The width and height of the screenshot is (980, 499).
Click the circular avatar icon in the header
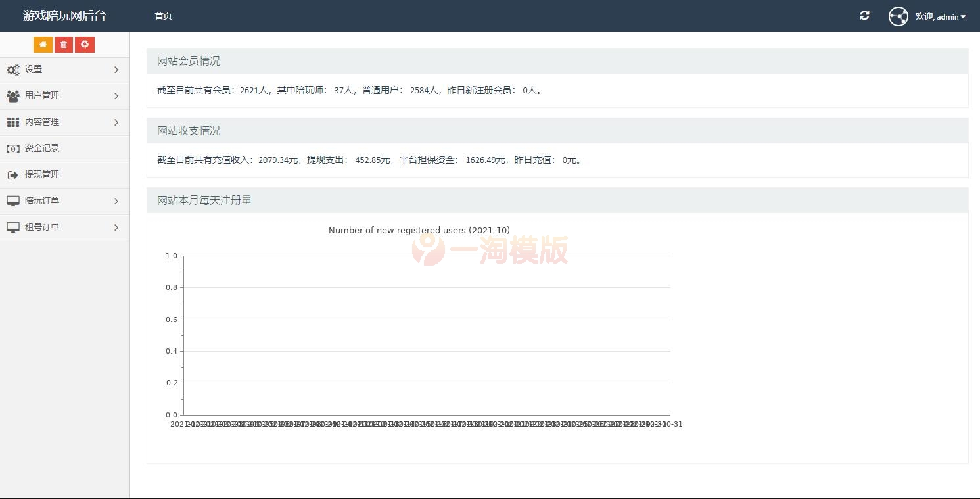(x=898, y=16)
